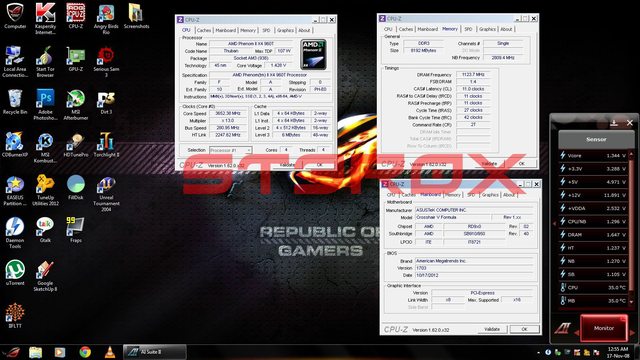Image resolution: width=640 pixels, height=360 pixels.
Task: Click OK in CPU-Z Memory window
Action: pyautogui.click(x=521, y=164)
